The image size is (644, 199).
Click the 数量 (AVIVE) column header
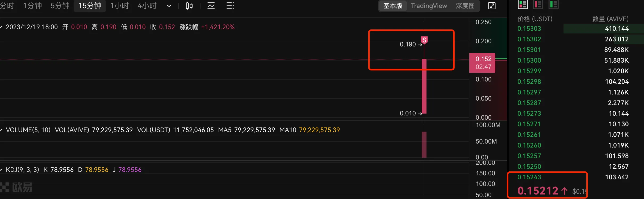pyautogui.click(x=610, y=19)
